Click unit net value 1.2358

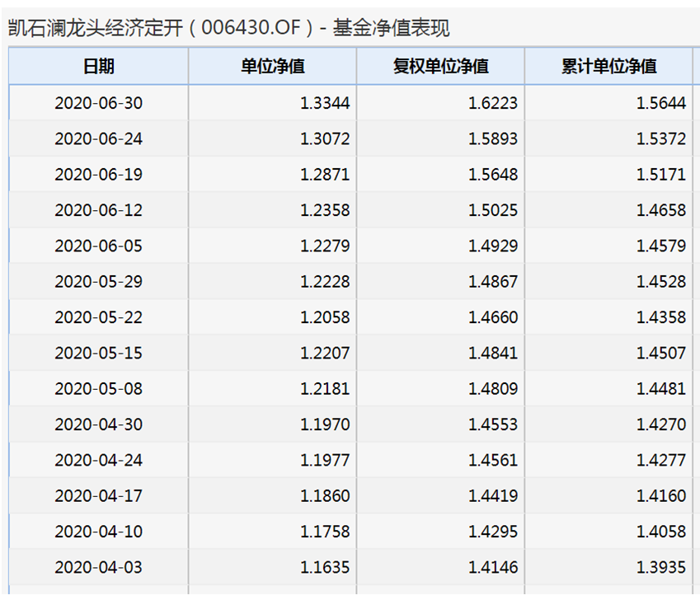click(325, 210)
